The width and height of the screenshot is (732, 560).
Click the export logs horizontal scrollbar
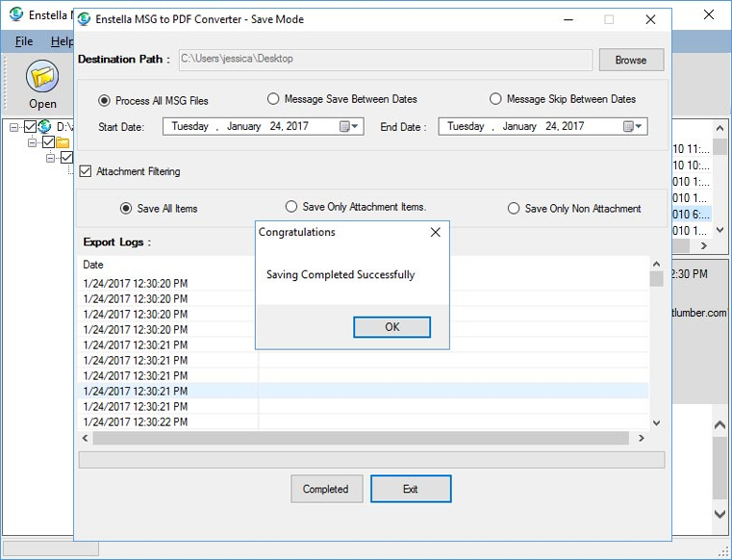pyautogui.click(x=366, y=438)
